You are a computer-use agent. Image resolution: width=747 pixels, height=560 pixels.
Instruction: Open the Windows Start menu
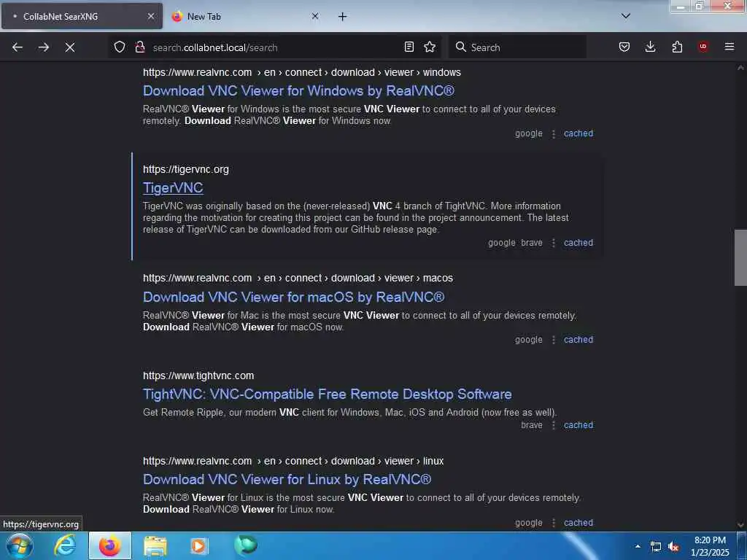[x=19, y=545]
